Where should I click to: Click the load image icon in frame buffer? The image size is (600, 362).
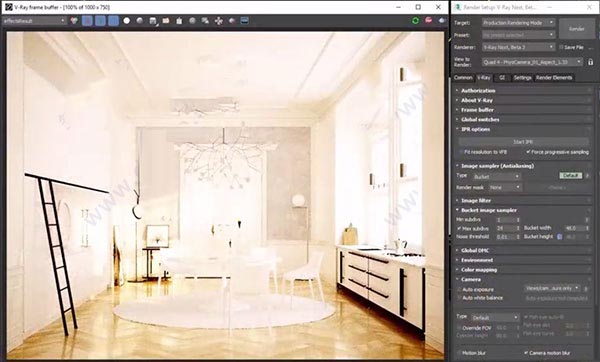(166, 21)
